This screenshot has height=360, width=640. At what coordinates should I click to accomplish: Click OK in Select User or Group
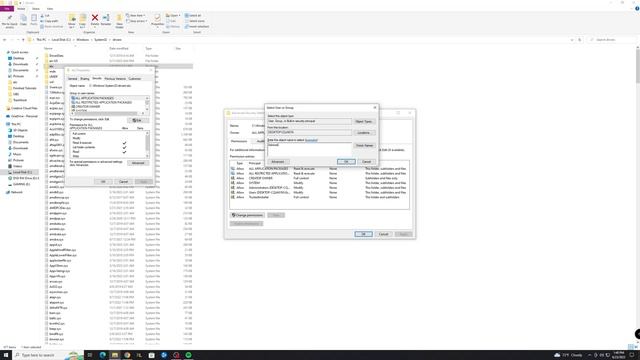[x=346, y=162]
